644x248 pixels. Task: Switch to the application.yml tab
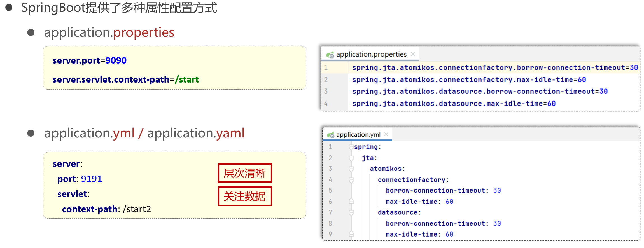[x=358, y=135]
